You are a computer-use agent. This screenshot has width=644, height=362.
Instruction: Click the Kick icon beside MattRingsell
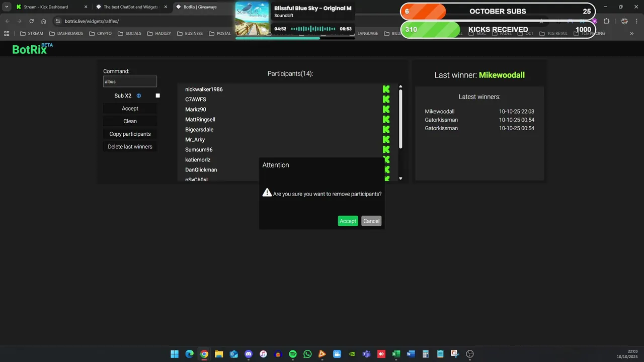386,119
